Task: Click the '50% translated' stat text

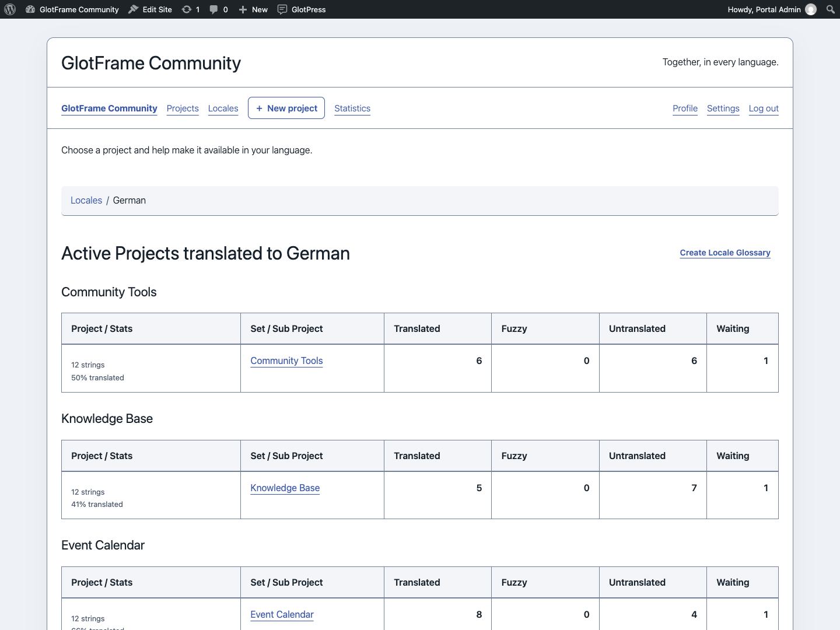Action: (97, 378)
